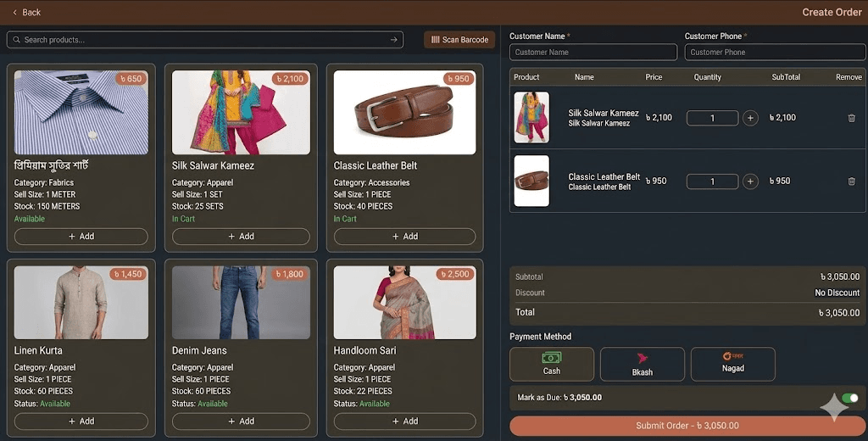868x441 pixels.
Task: Open the Denim Jeans product image
Action: point(241,303)
